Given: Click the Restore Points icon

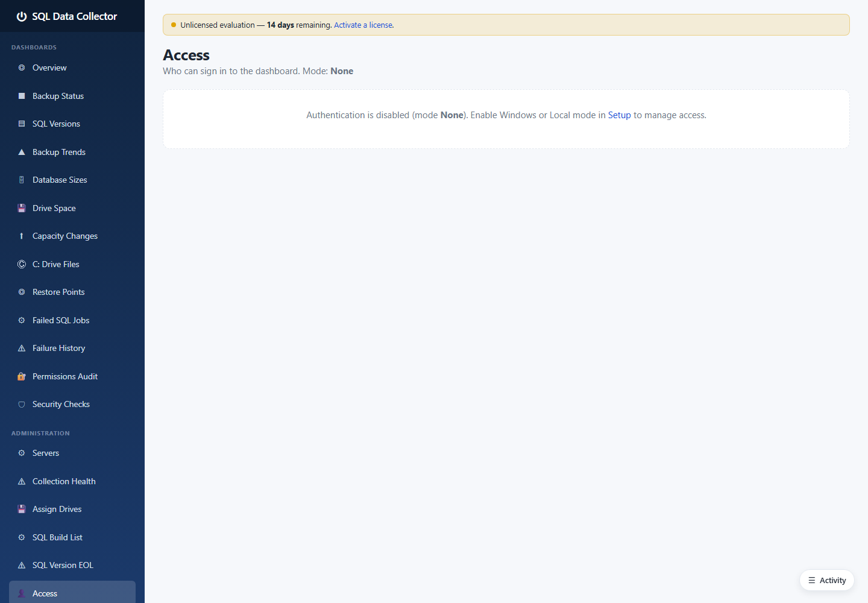Looking at the screenshot, I should click(22, 292).
